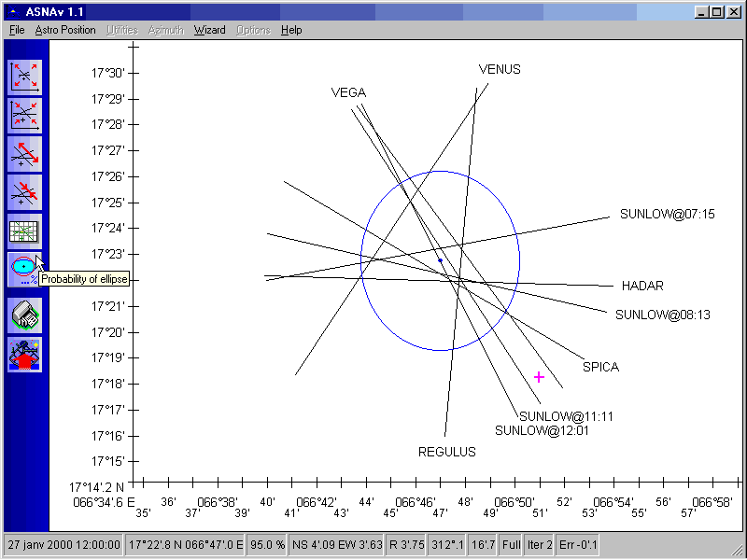Click the fourth sidebar icon with red-marked lines

[x=25, y=193]
